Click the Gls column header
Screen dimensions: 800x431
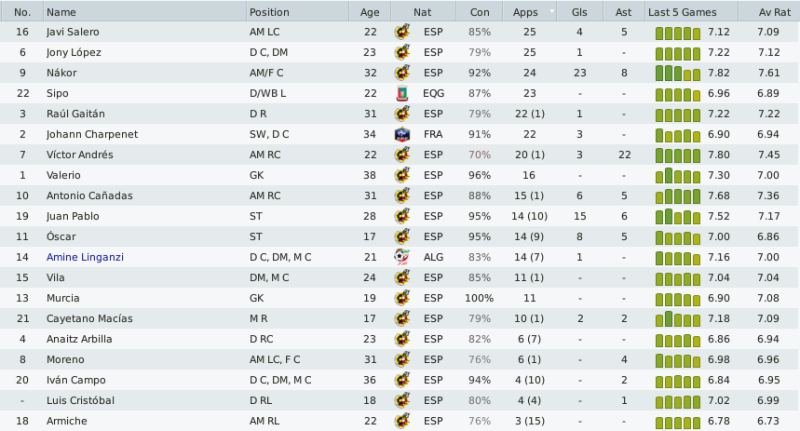pos(580,12)
